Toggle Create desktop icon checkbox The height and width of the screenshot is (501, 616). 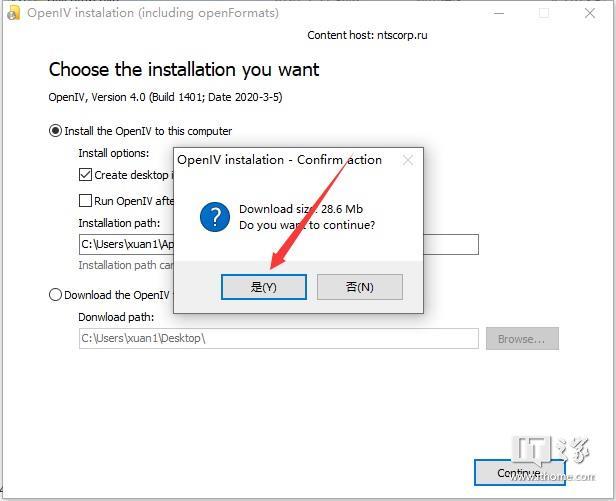(85, 175)
